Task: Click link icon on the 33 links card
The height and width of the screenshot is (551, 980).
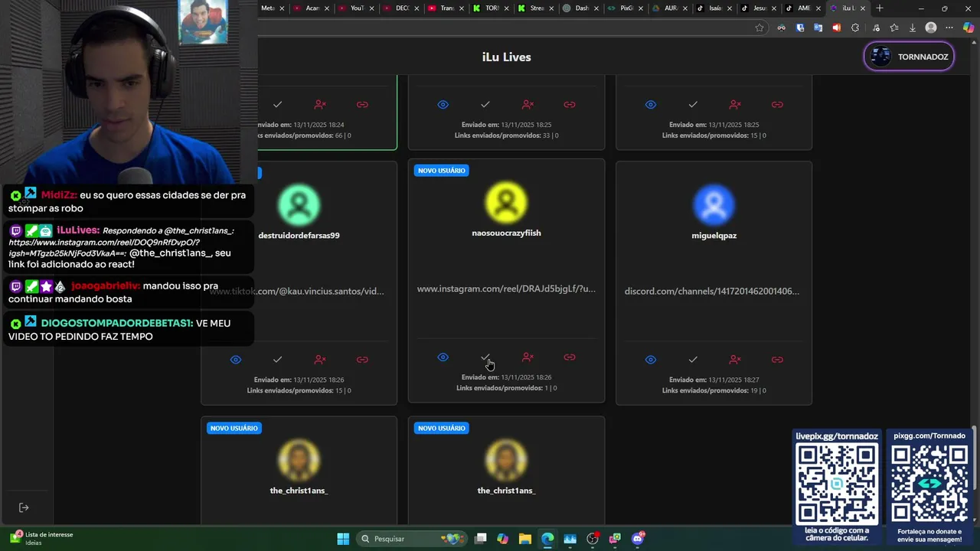Action: (570, 104)
